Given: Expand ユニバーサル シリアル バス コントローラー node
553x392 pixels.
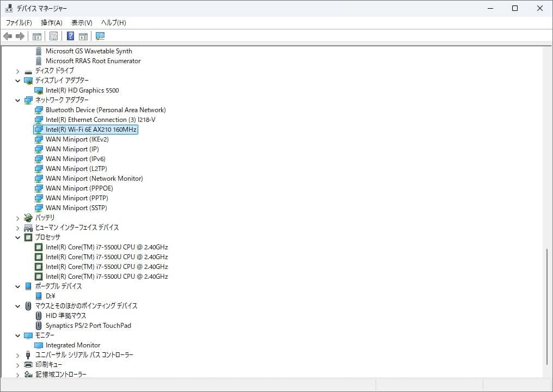Looking at the screenshot, I should click(x=17, y=356).
